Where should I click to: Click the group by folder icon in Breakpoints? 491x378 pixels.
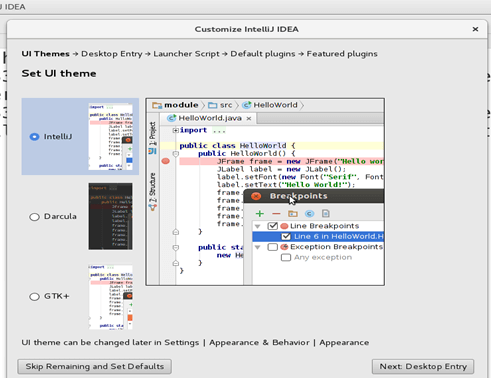[293, 214]
